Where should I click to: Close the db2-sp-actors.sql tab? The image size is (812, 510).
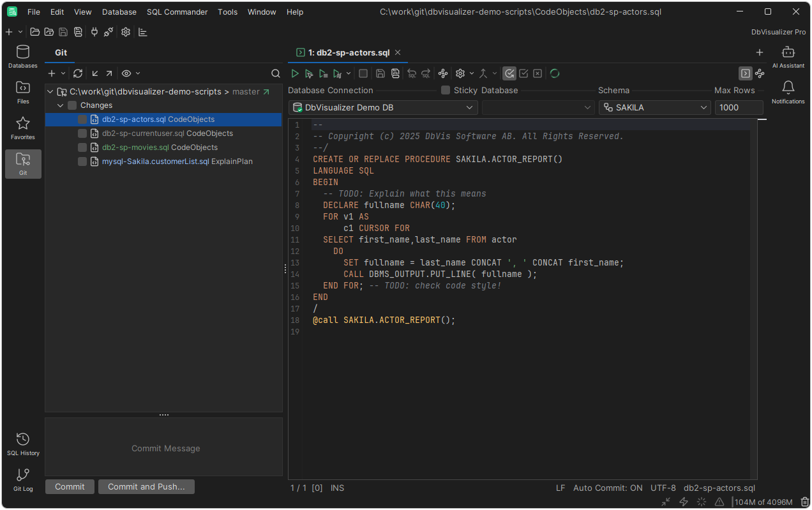(x=398, y=52)
